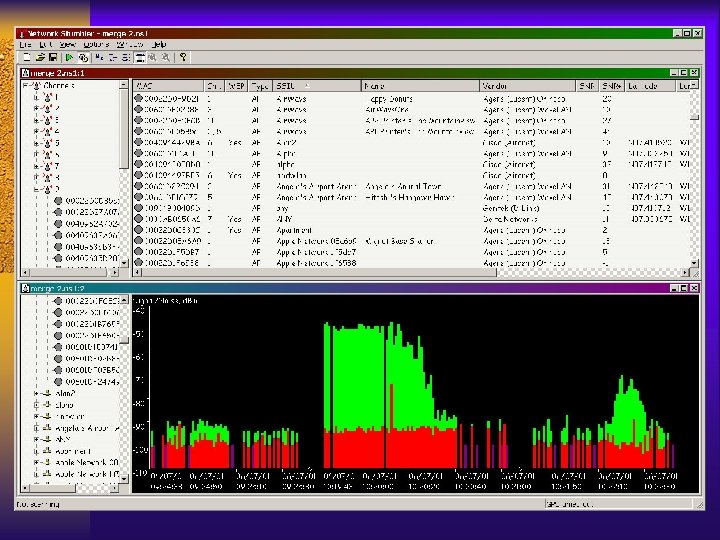This screenshot has width=720, height=540.
Task: Expand channel 2 in the Channels tree
Action: [x=37, y=108]
